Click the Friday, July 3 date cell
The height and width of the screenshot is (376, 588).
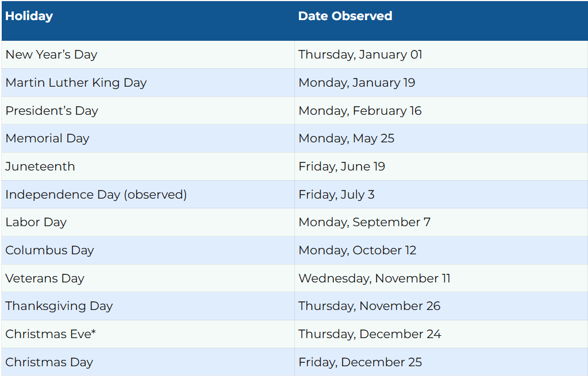coord(336,195)
